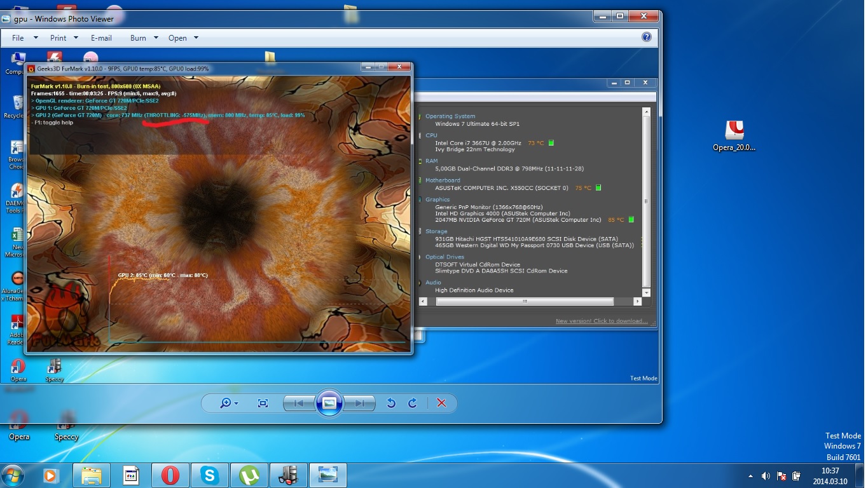Click the power plug tray icon

pos(796,475)
